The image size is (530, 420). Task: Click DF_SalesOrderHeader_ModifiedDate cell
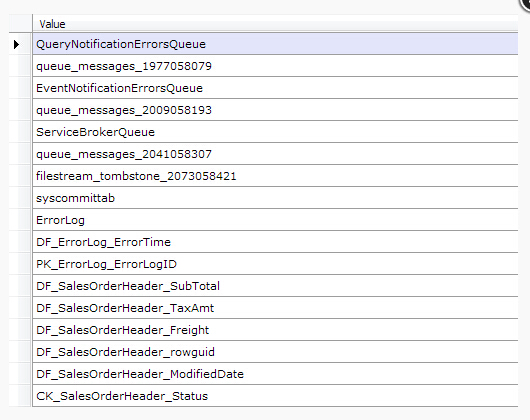[275, 374]
